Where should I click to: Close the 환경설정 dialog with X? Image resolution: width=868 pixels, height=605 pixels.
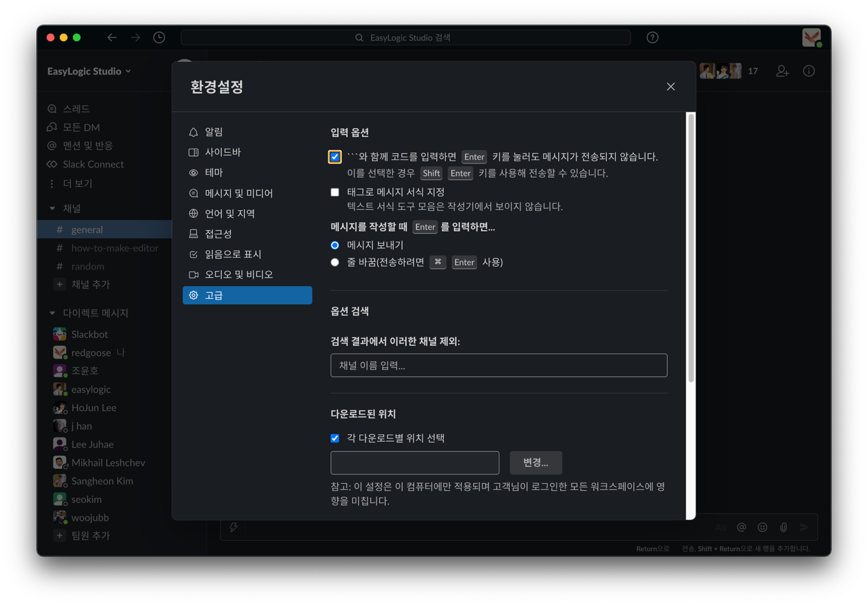point(671,87)
